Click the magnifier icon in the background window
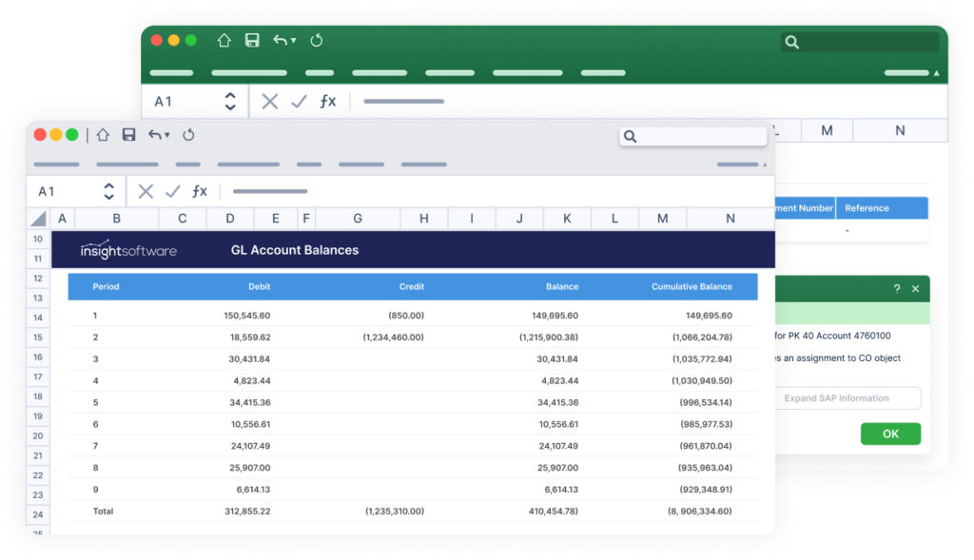The image size is (974, 560). [x=791, y=41]
